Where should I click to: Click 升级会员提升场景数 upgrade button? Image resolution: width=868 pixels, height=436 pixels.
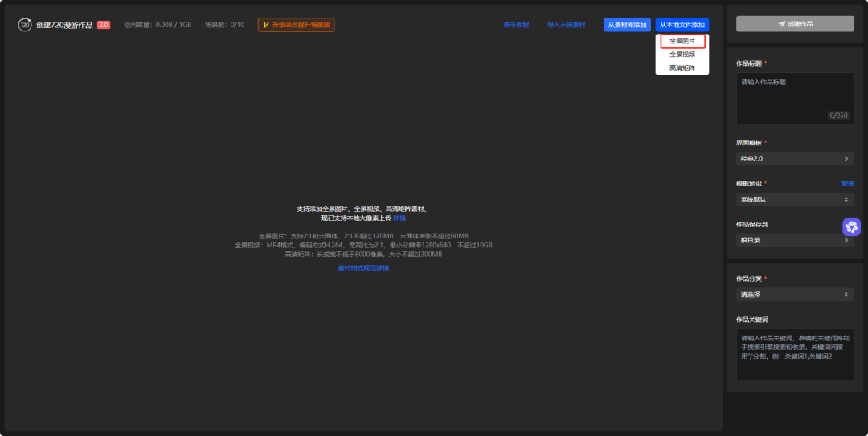[x=296, y=25]
